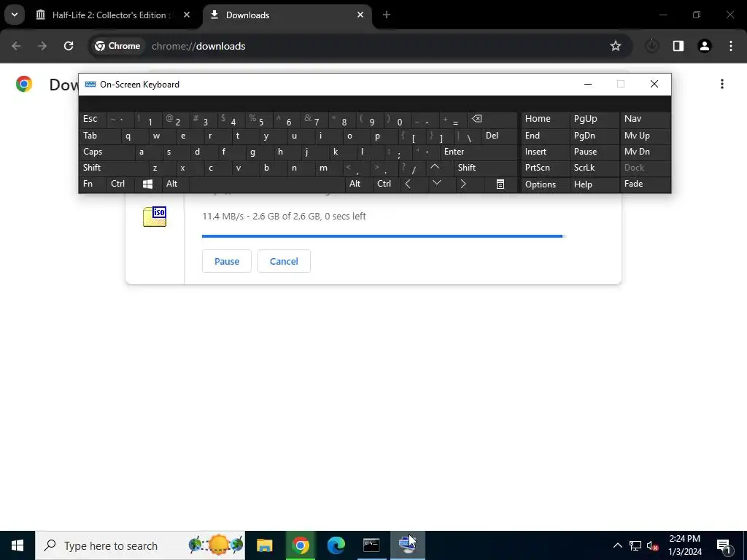Open File Explorer from taskbar
This screenshot has height=560, width=747.
point(264,545)
